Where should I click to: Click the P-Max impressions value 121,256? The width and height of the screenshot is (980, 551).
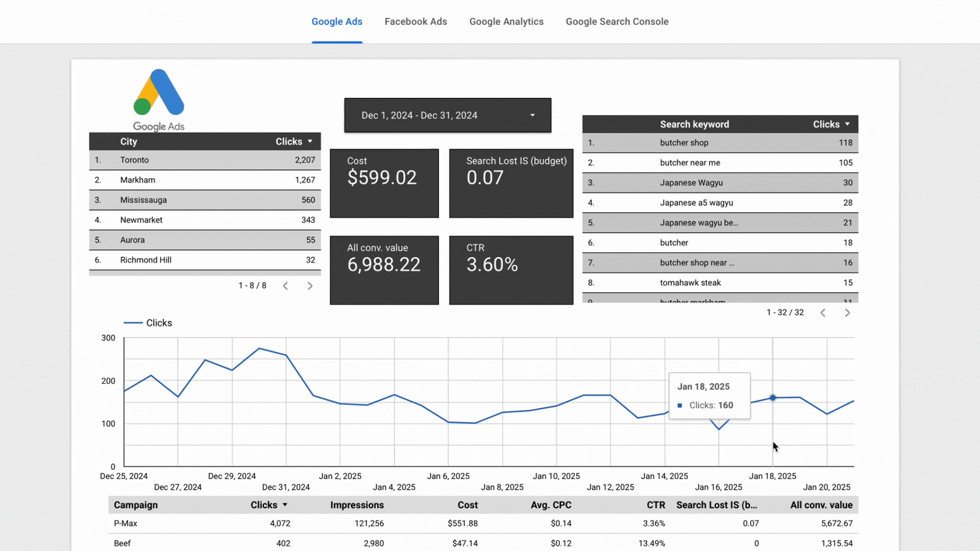(x=369, y=523)
